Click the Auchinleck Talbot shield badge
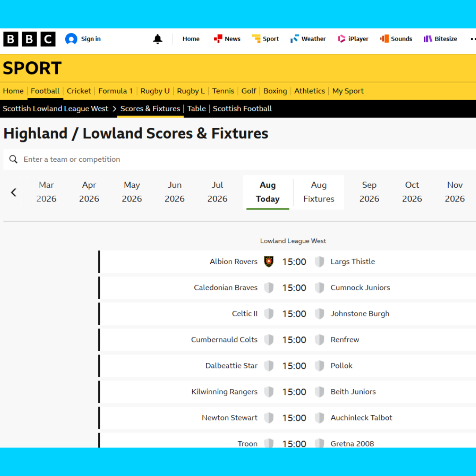The image size is (476, 476). [x=320, y=418]
